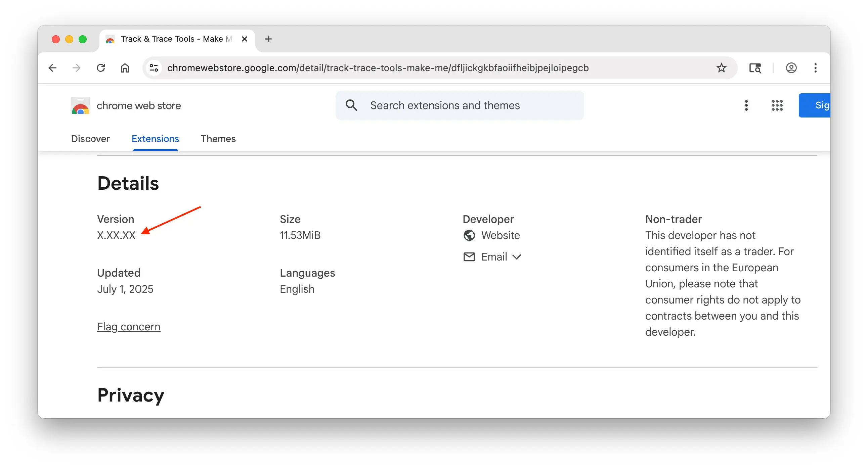Click the language value English
868x468 pixels.
point(297,289)
